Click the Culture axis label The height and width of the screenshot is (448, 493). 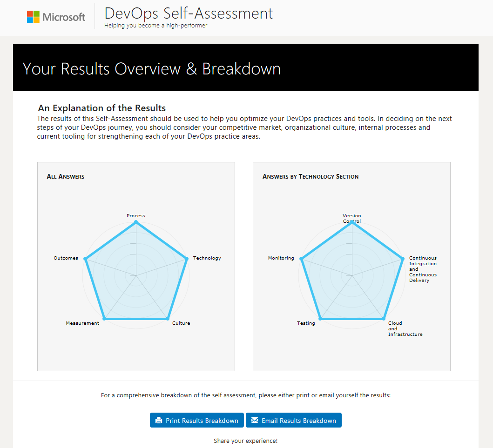(x=181, y=323)
